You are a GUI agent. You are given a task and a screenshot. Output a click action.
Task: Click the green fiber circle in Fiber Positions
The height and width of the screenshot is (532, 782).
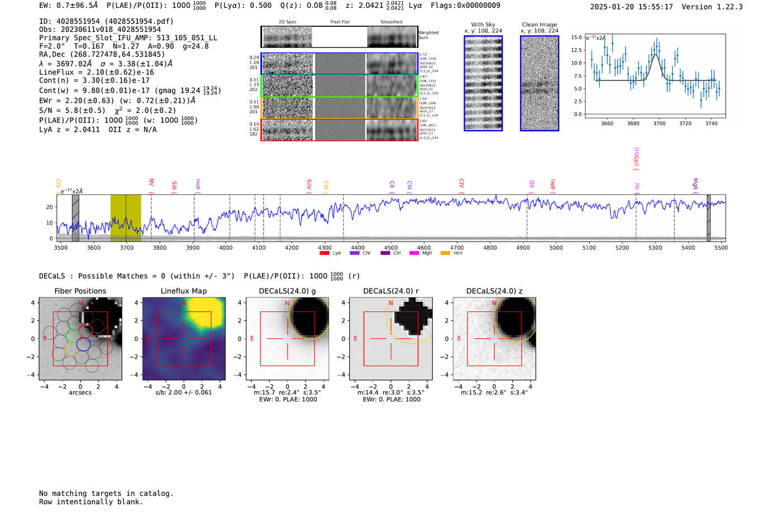click(73, 336)
